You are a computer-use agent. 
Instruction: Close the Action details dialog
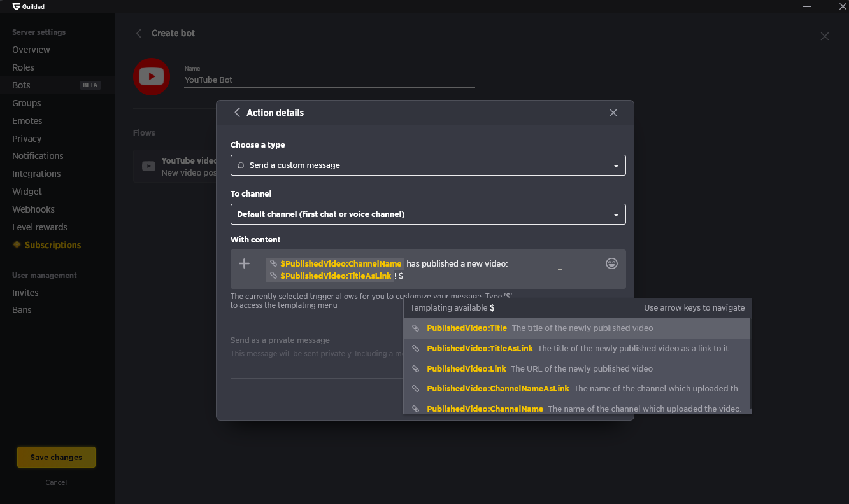click(x=613, y=113)
